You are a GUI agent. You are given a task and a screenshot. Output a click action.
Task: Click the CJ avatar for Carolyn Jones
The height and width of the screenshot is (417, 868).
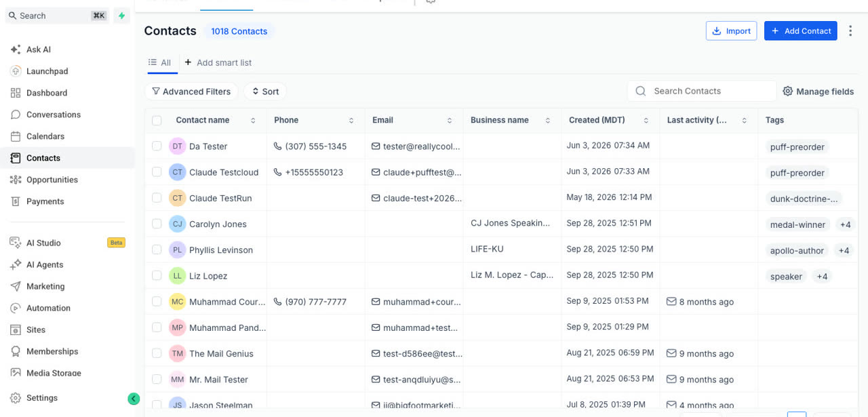[177, 224]
